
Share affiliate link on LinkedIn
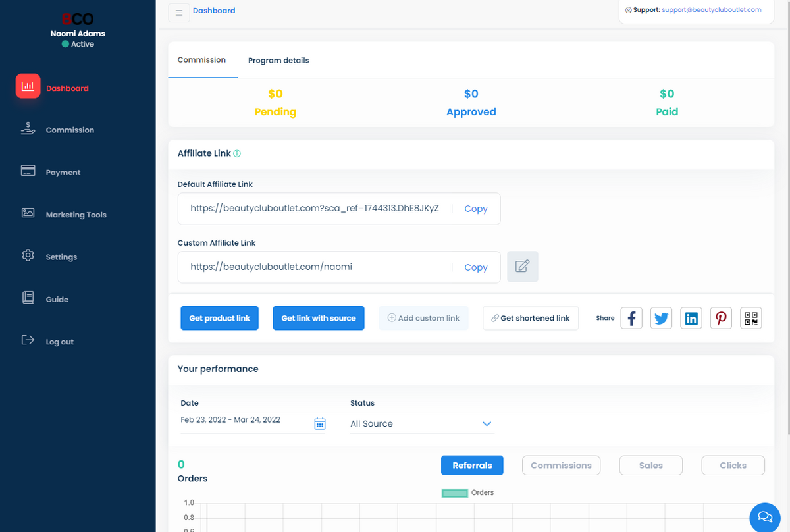[691, 318]
